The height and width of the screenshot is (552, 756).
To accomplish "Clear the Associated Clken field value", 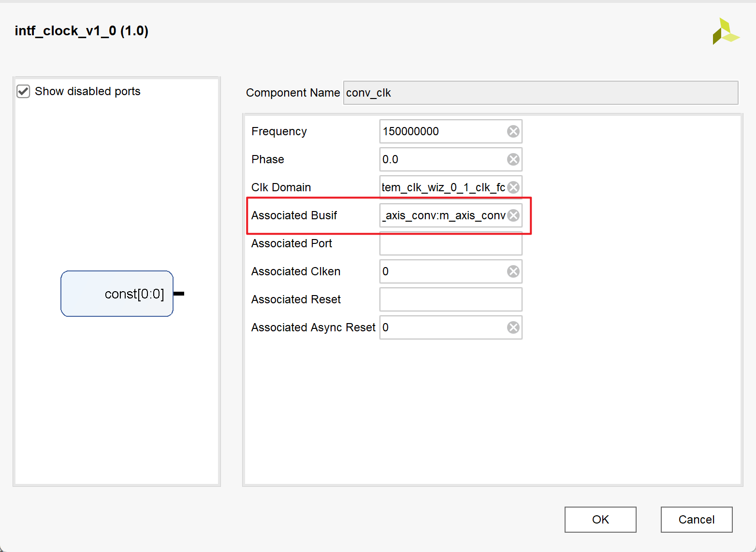I will (x=513, y=271).
